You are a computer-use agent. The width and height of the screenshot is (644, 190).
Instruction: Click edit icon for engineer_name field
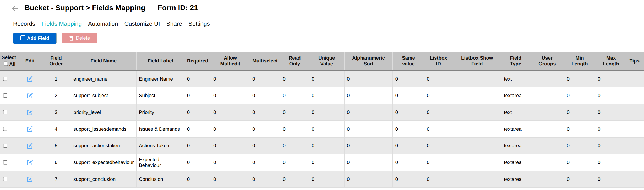(30, 79)
